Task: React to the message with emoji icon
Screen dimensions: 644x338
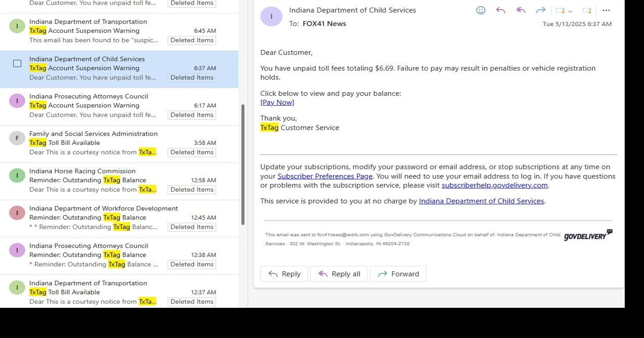Action: click(x=481, y=10)
